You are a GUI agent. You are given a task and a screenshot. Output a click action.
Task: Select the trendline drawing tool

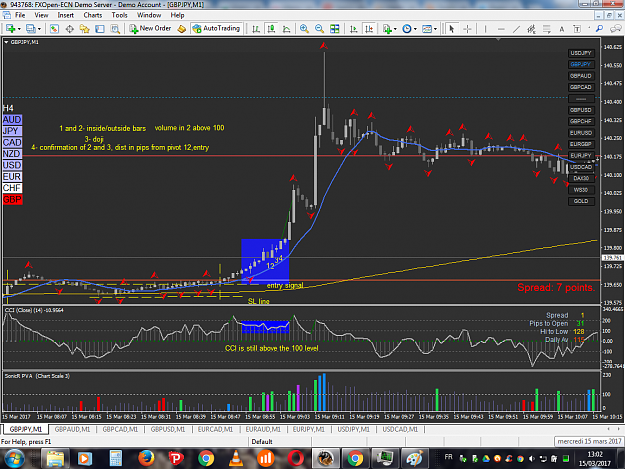coord(516,29)
